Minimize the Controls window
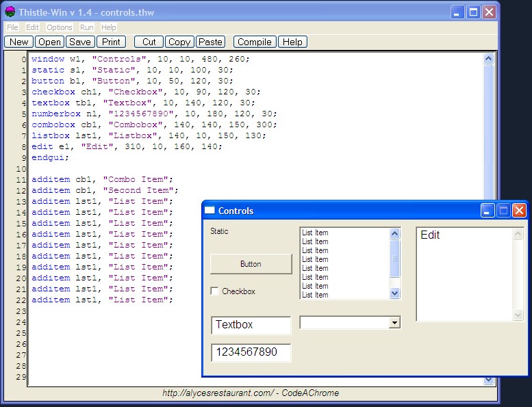532x407 pixels. (487, 211)
